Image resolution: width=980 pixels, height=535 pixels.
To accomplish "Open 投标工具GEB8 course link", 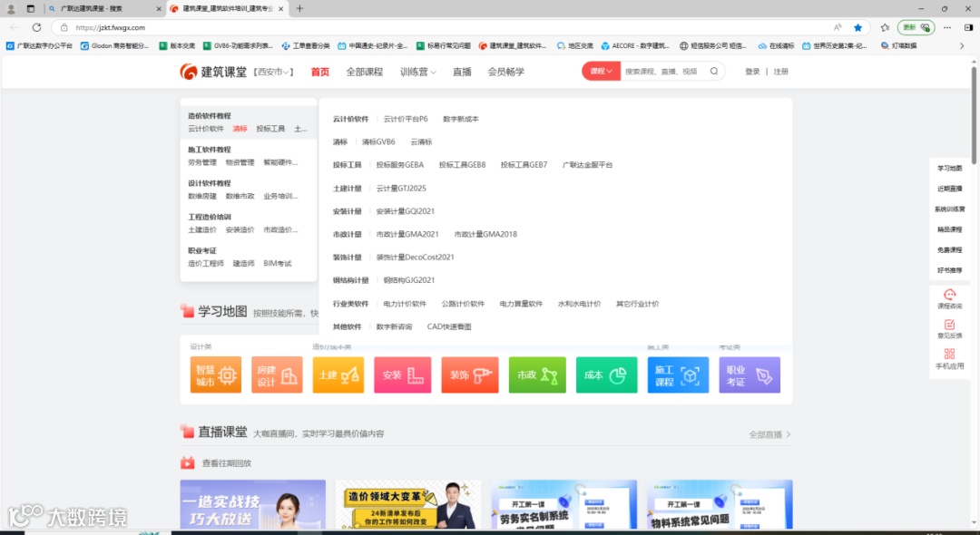I will (462, 165).
